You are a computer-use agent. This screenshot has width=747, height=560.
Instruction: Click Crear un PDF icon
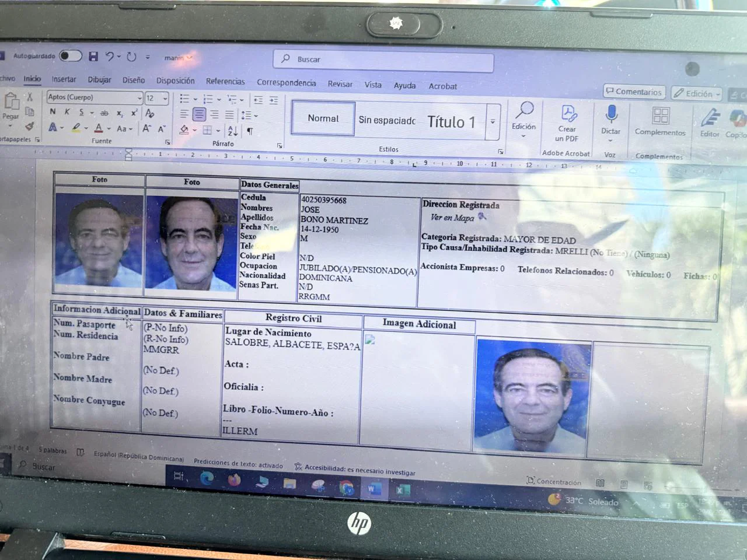[568, 113]
